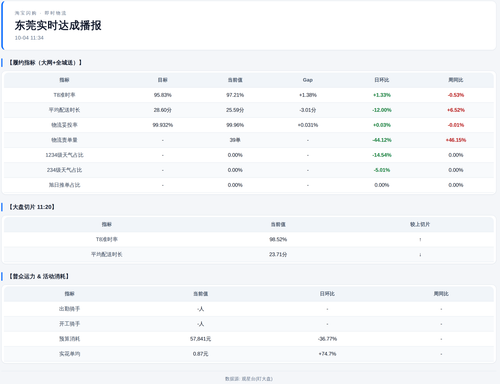This screenshot has height=384, width=500.
Task: Select current value 39单
Action: click(x=235, y=140)
